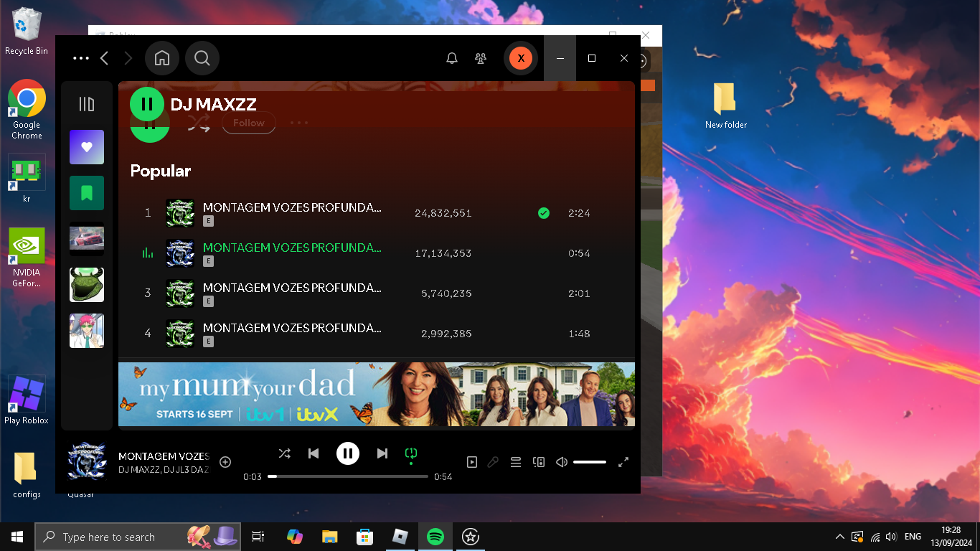Open File Explorer from taskbar
This screenshot has width=980, height=551.
point(329,537)
